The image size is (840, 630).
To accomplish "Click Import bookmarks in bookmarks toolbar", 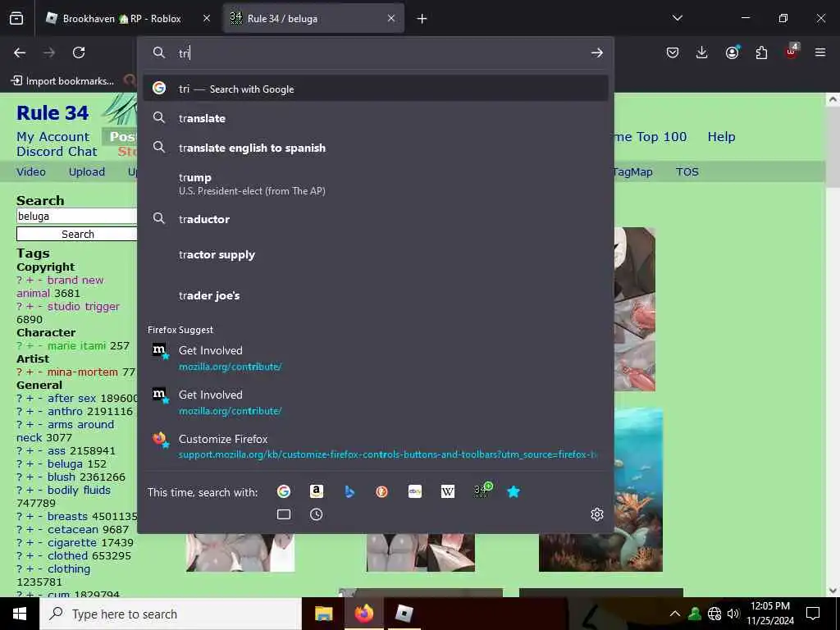I will [x=62, y=81].
